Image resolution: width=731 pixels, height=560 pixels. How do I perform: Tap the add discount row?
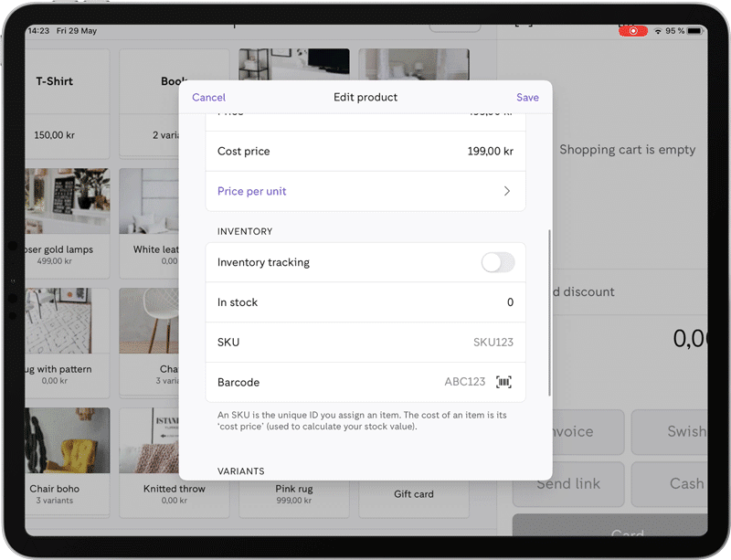(630, 292)
